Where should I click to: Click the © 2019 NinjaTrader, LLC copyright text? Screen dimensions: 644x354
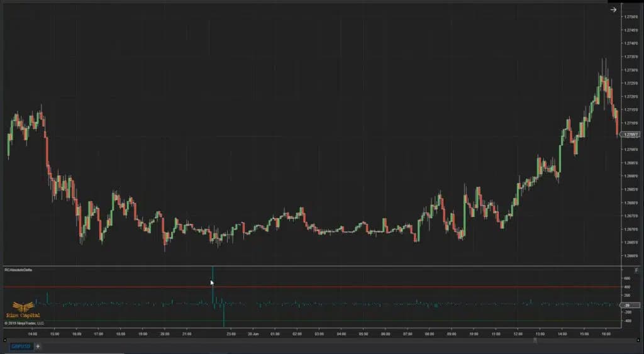24,323
